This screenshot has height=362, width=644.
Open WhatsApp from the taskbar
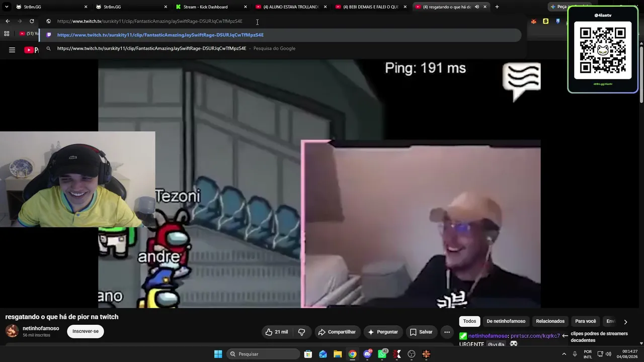382,354
